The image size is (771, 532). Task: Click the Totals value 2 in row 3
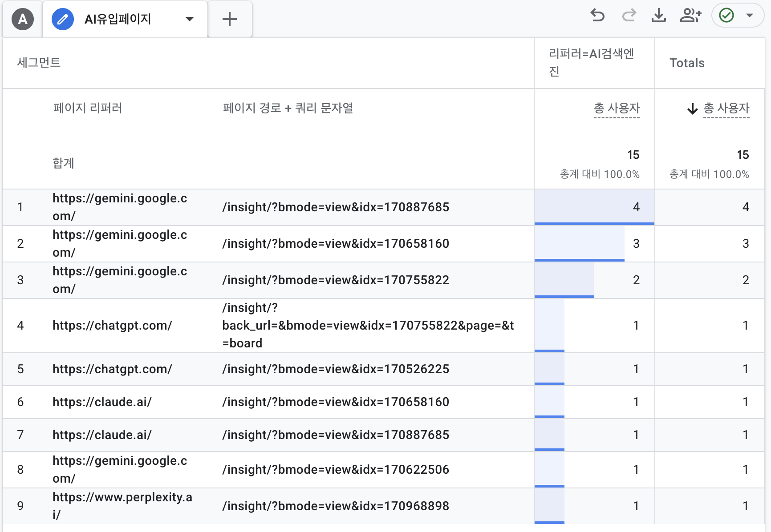(x=746, y=280)
